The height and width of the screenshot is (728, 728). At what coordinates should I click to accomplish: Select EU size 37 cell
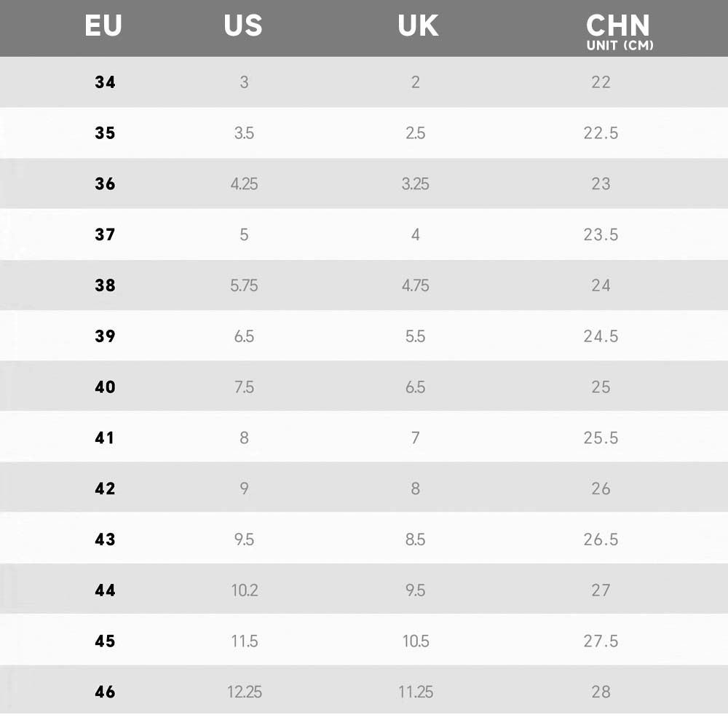[105, 234]
